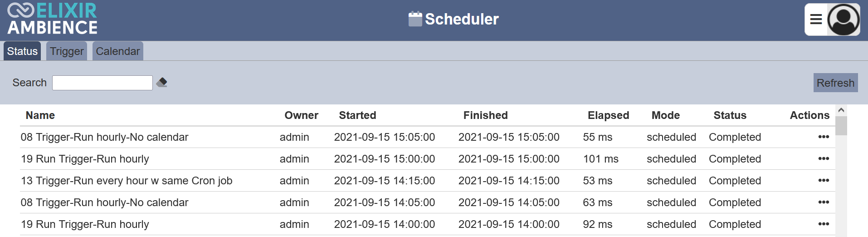
Task: Click the Scheduler calendar icon in header
Action: click(x=415, y=19)
